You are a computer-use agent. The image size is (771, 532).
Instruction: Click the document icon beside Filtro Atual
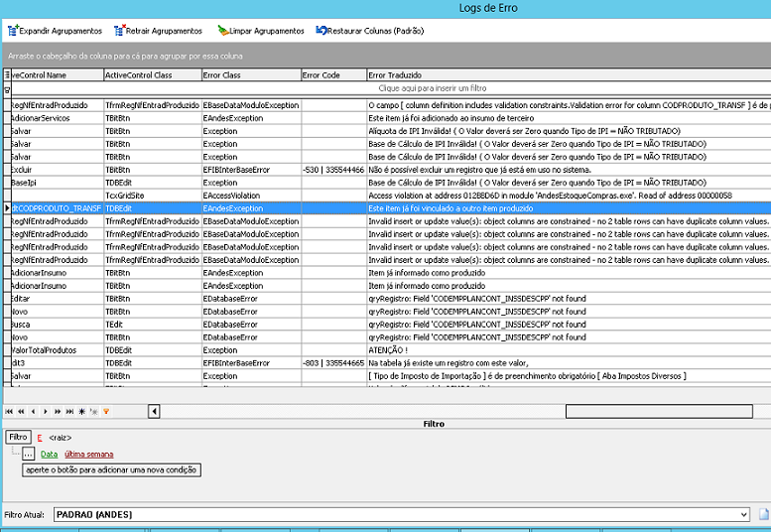(764, 514)
